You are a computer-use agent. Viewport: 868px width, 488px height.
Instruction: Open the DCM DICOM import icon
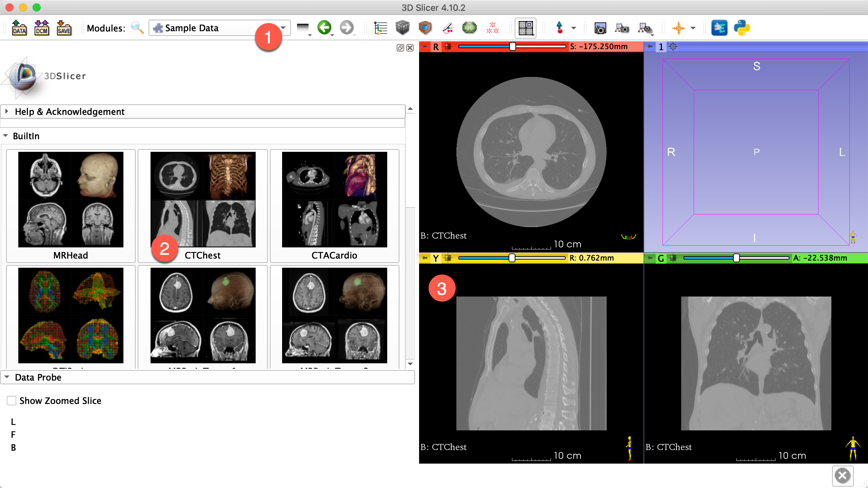coord(42,28)
